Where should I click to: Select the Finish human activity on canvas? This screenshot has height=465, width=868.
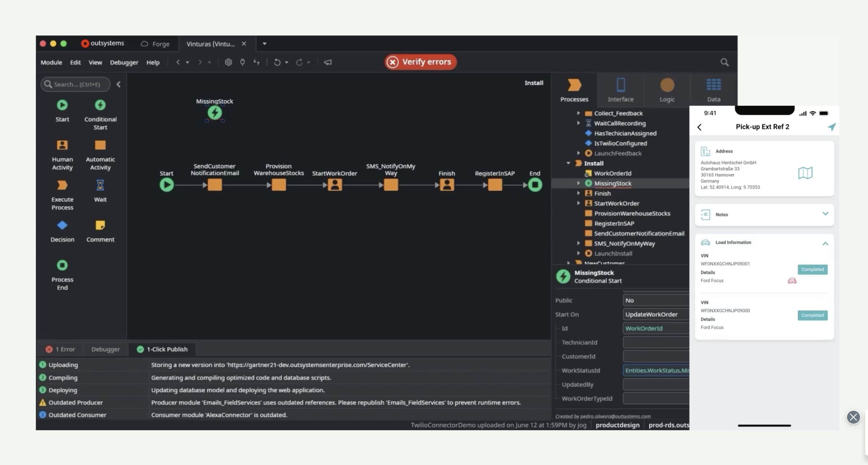tap(447, 185)
